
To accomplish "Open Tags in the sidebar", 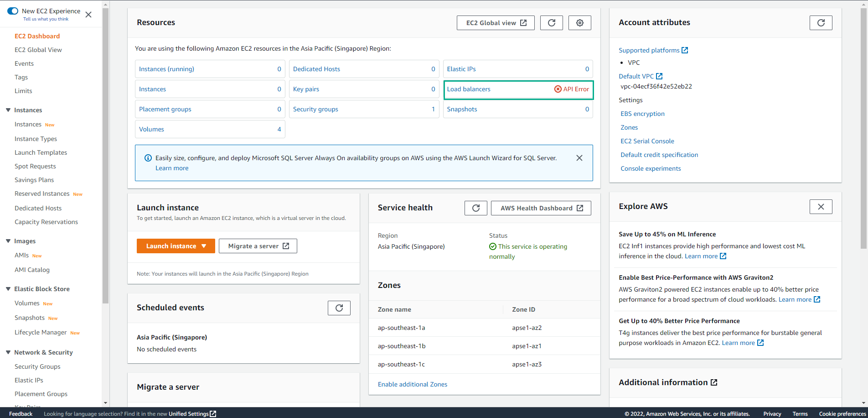I will coord(21,77).
